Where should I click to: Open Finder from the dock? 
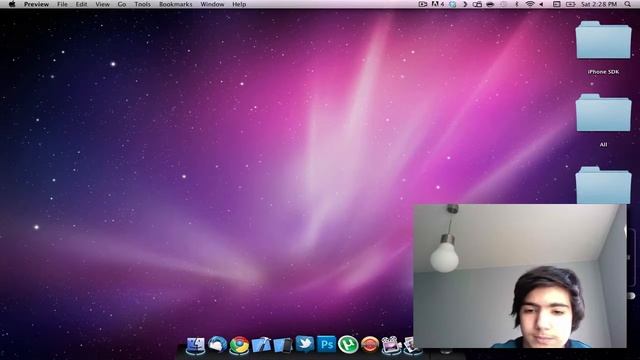[x=196, y=345]
